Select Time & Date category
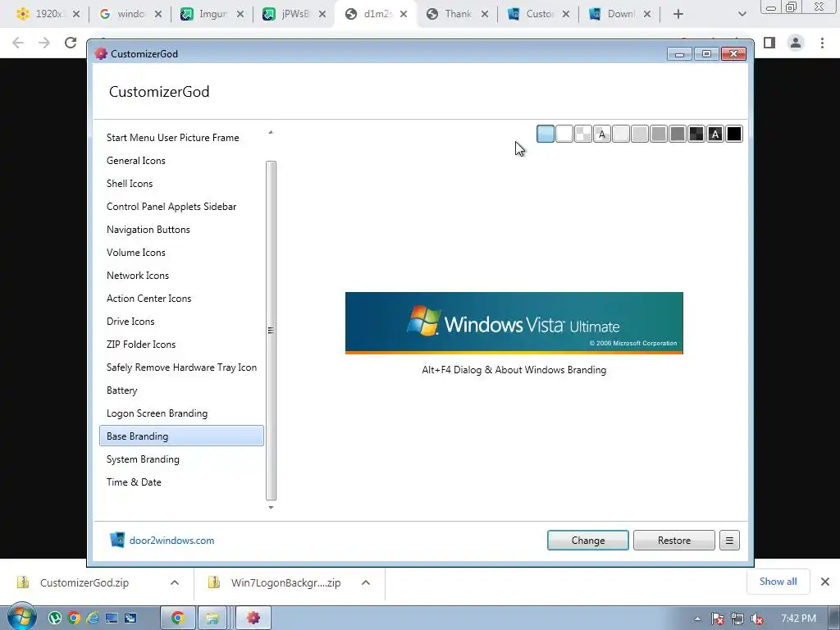 pos(181,482)
